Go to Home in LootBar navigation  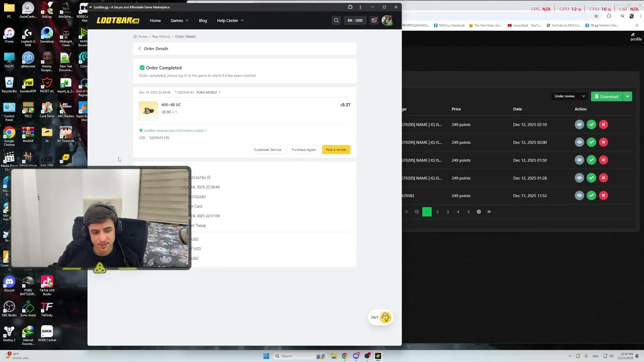155,21
